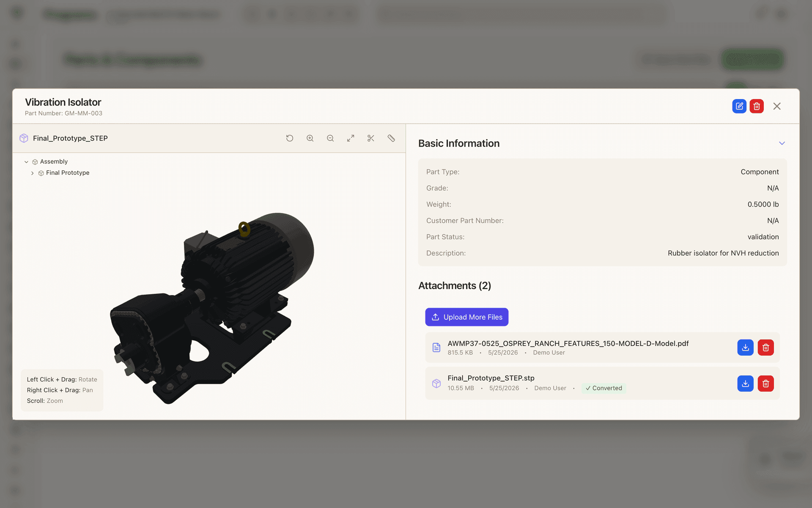Viewport: 812px width, 508px height.
Task: Expand the viewer to fullscreen
Action: pos(351,138)
